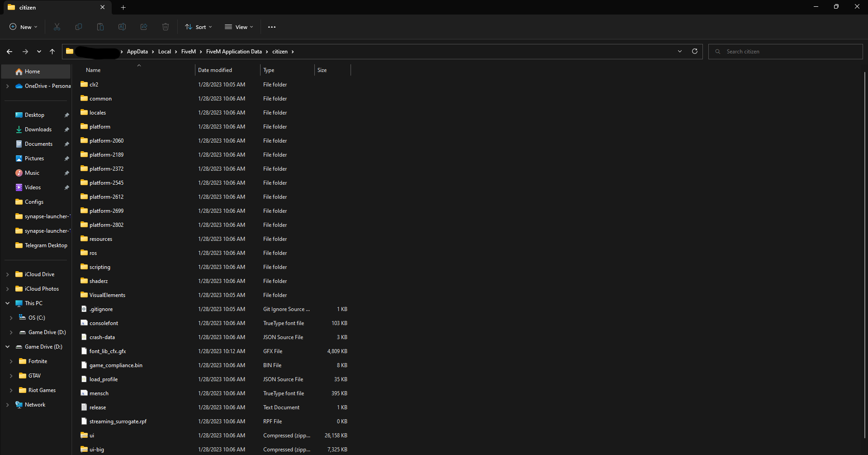Image resolution: width=868 pixels, height=455 pixels.
Task: Refresh the citizen folder view
Action: (694, 52)
